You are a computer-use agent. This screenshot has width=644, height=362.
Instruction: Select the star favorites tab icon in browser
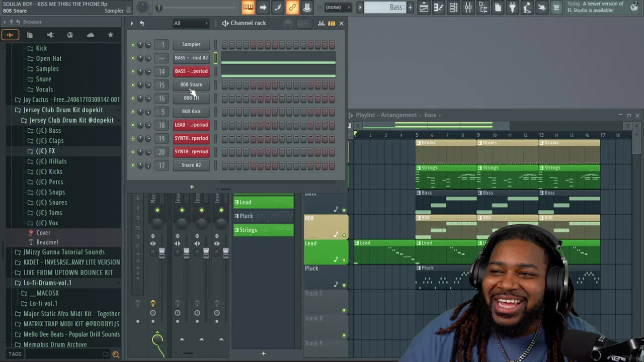[110, 35]
